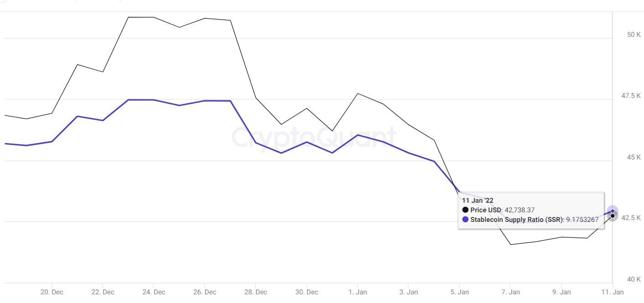Click the 40 K y-axis label
This screenshot has height=303, width=644.
coord(634,279)
